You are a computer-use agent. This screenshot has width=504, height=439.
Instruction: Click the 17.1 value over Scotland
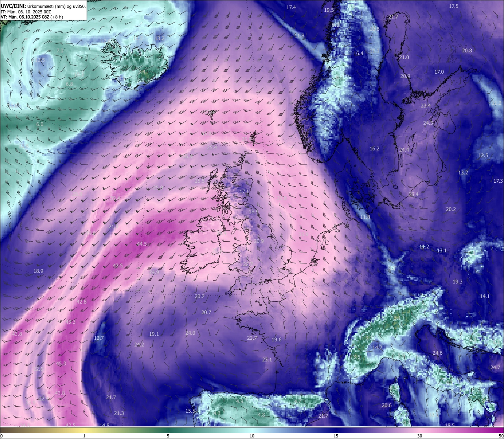(245, 191)
